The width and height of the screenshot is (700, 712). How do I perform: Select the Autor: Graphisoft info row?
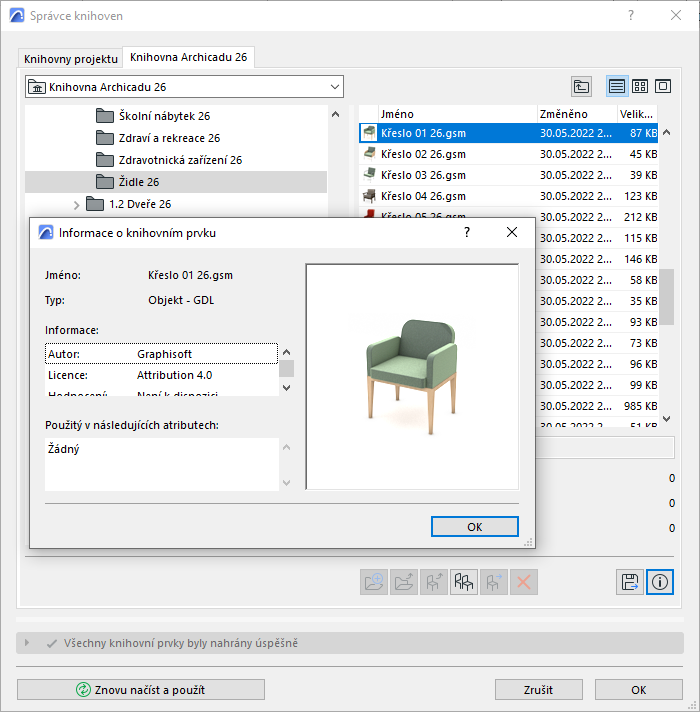(162, 354)
